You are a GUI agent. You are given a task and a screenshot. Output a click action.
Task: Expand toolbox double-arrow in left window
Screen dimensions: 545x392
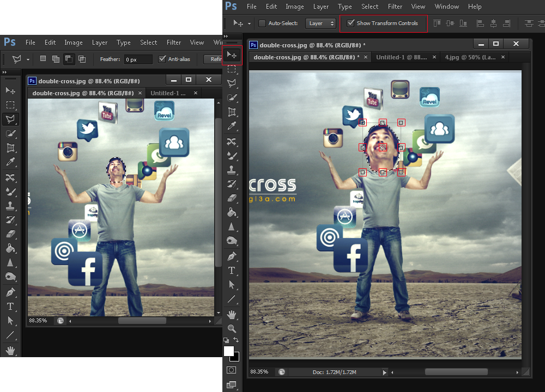[4, 72]
